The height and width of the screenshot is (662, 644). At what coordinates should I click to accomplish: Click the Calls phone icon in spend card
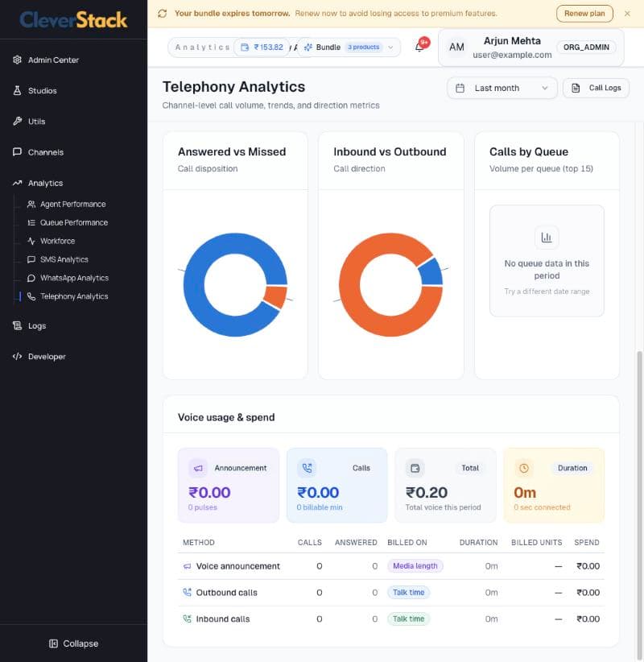[x=307, y=468]
